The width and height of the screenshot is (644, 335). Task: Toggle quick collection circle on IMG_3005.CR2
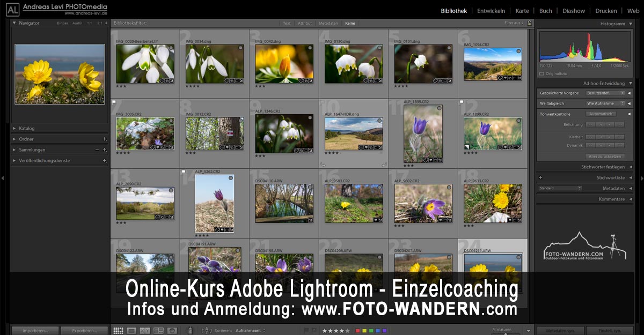[171, 121]
